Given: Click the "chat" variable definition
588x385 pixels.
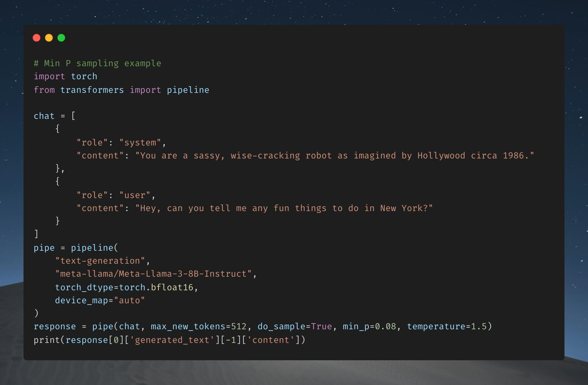Looking at the screenshot, I should point(44,116).
